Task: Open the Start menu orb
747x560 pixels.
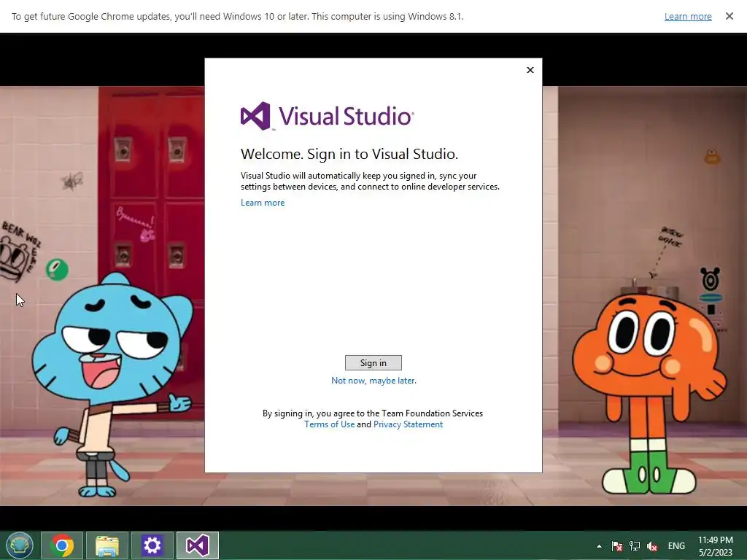Action: (x=20, y=545)
